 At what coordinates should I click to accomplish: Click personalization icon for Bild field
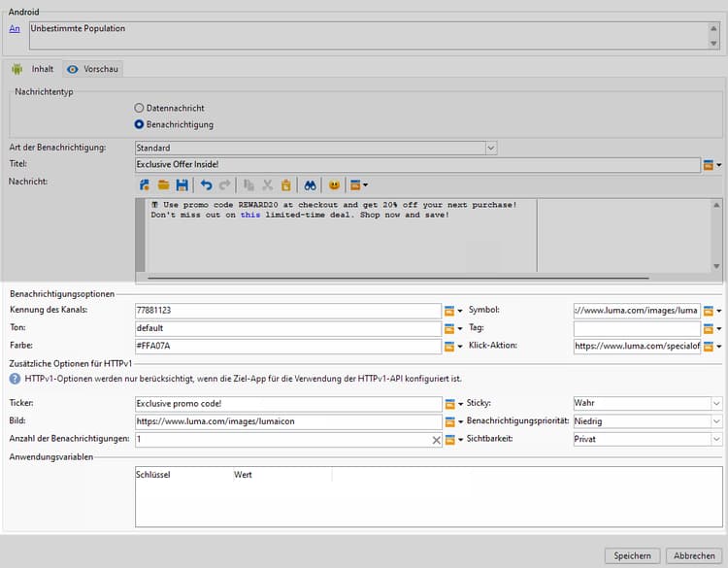[449, 421]
